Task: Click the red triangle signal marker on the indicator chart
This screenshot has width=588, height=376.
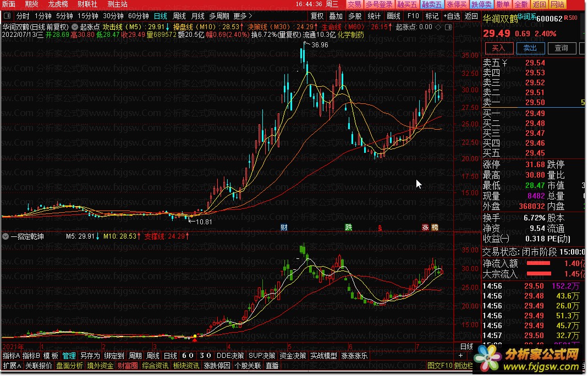Action: (x=194, y=339)
